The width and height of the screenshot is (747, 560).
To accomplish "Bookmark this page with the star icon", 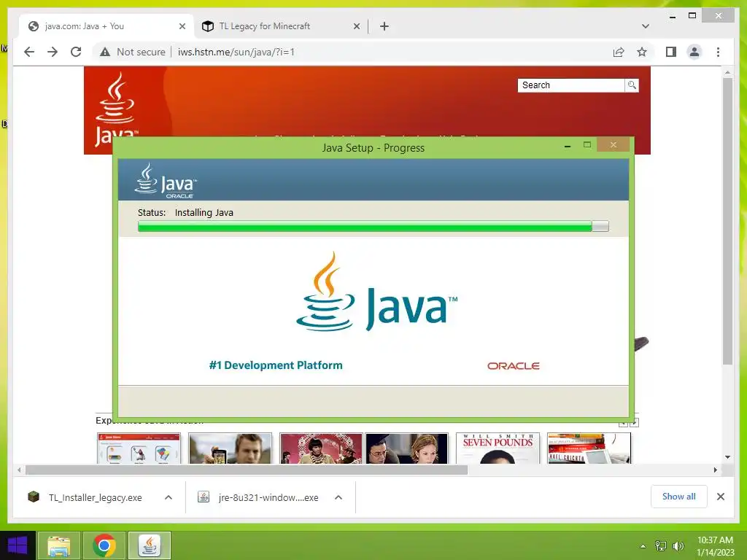I will point(642,52).
